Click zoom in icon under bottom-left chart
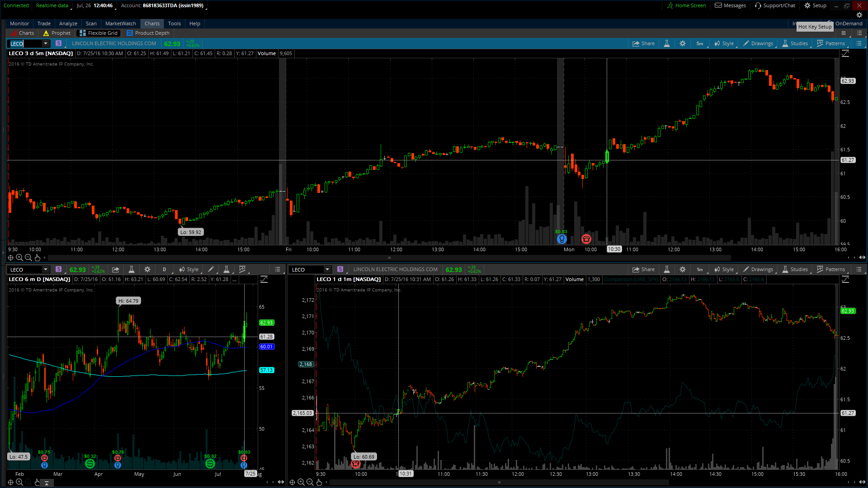 pos(19,482)
